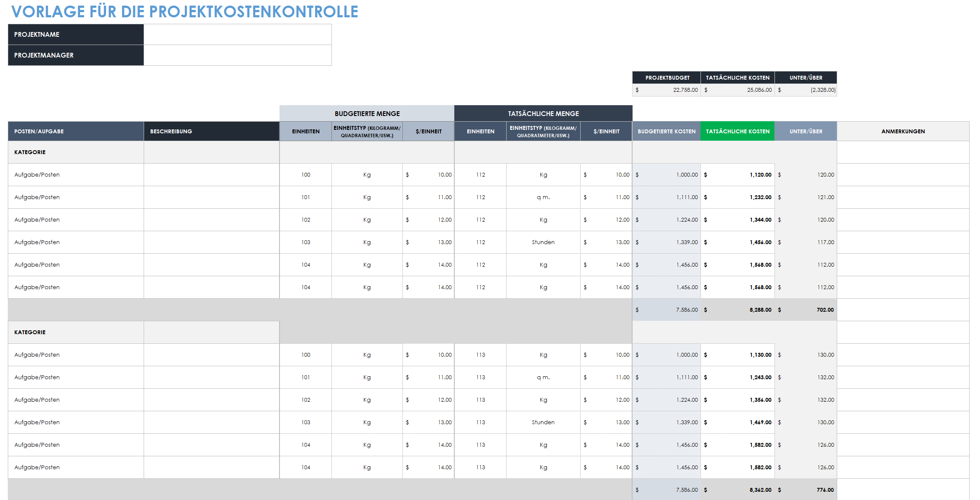The image size is (980, 500).
Task: Click first category under/over total 702.00
Action: (x=806, y=310)
